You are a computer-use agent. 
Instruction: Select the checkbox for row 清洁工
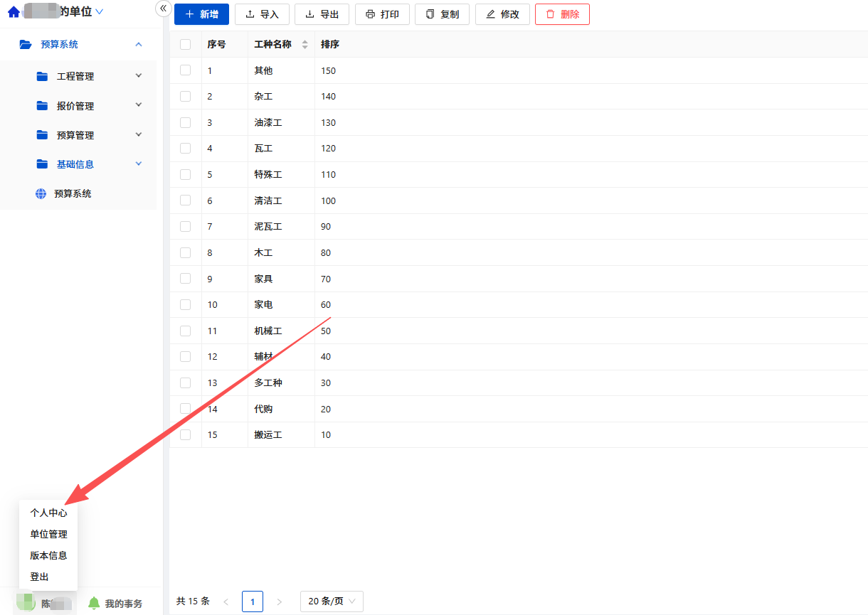point(186,200)
